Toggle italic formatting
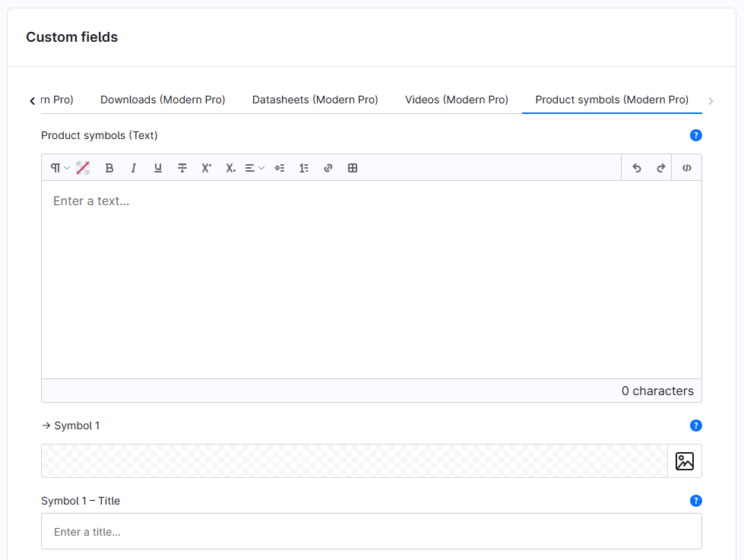 click(x=134, y=168)
